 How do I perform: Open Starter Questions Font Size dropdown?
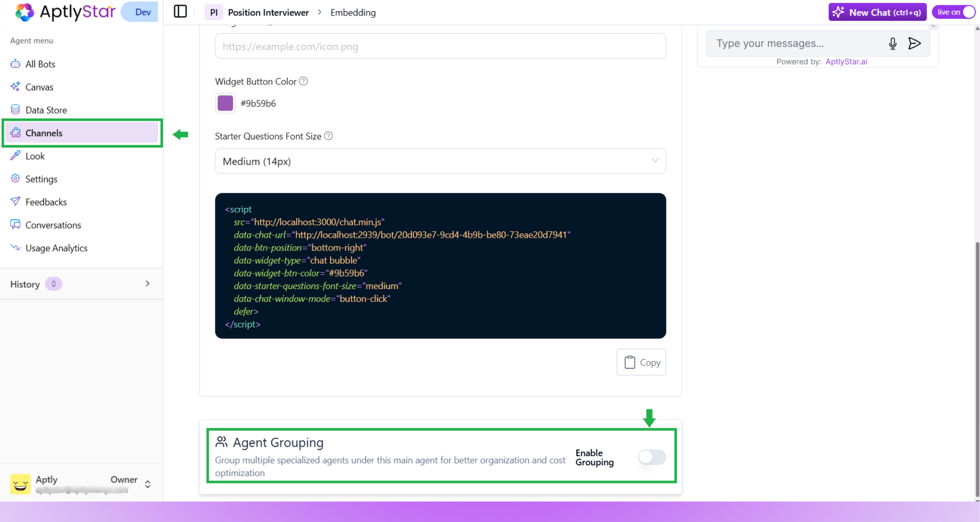(x=440, y=161)
